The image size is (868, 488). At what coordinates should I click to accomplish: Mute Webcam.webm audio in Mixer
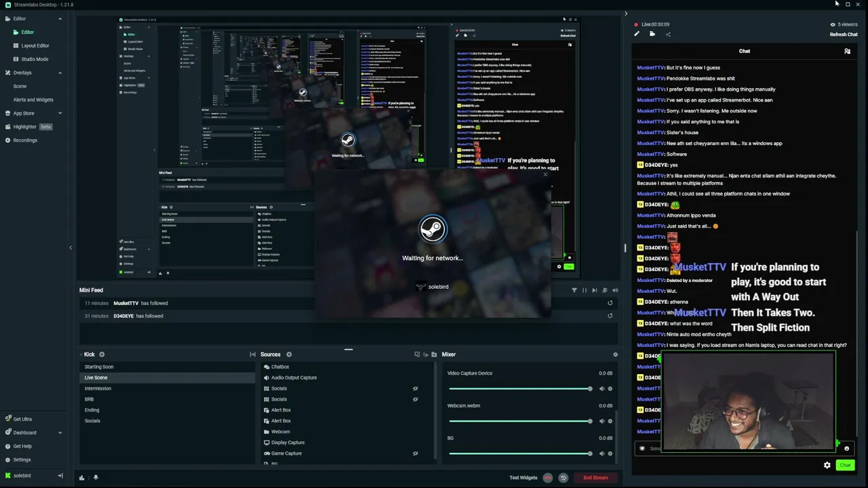(x=602, y=422)
